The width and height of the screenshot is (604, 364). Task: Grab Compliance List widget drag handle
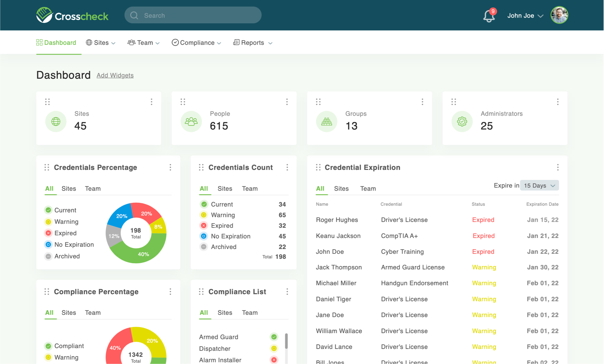pos(201,291)
